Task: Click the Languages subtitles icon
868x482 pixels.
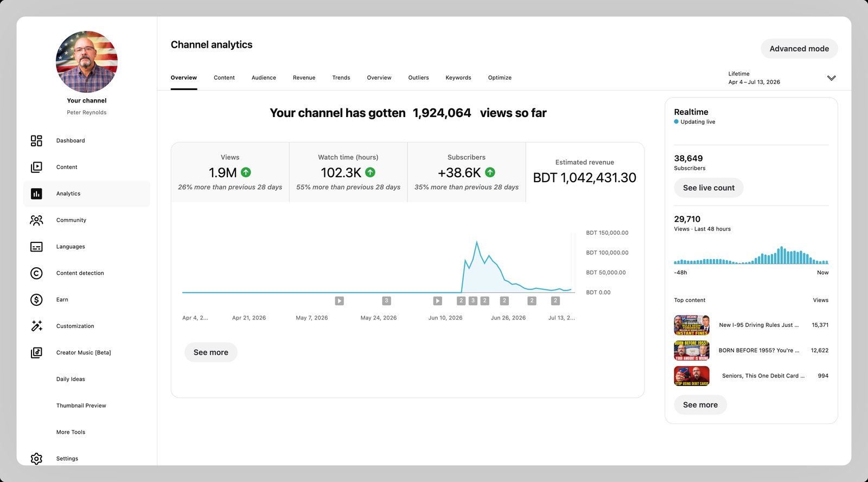Action: pos(36,247)
